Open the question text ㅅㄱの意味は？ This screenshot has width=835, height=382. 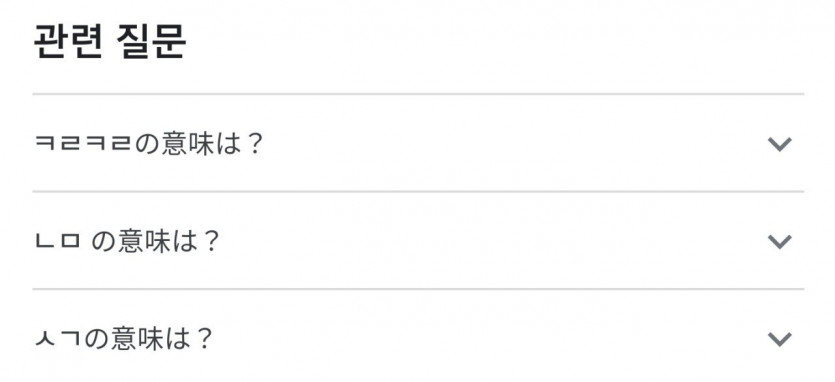click(x=124, y=339)
